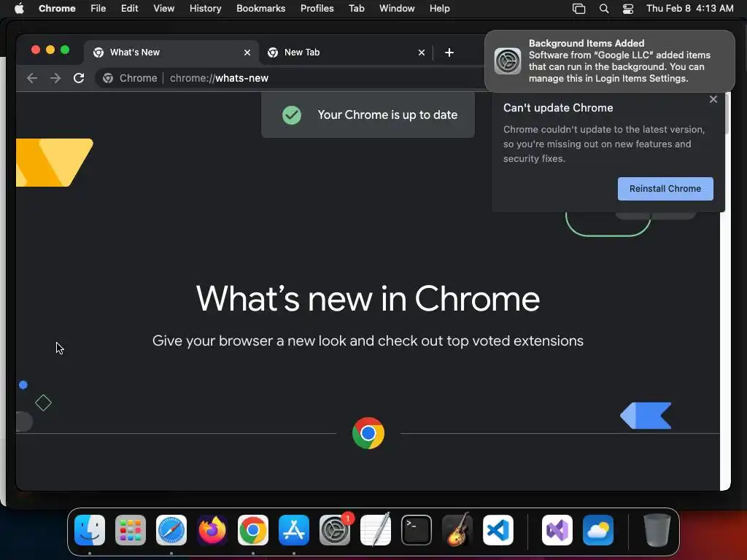Image resolution: width=747 pixels, height=560 pixels.
Task: Open the History menu
Action: coord(205,9)
